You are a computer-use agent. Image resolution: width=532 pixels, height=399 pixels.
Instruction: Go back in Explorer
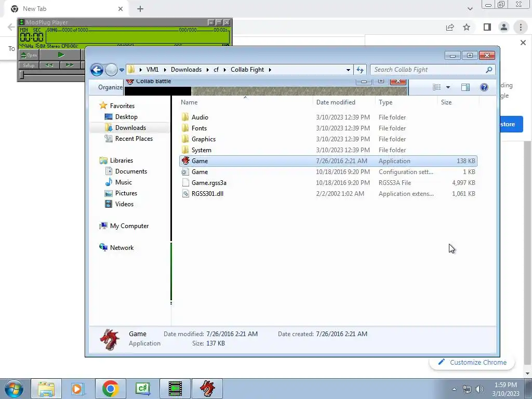coord(97,70)
